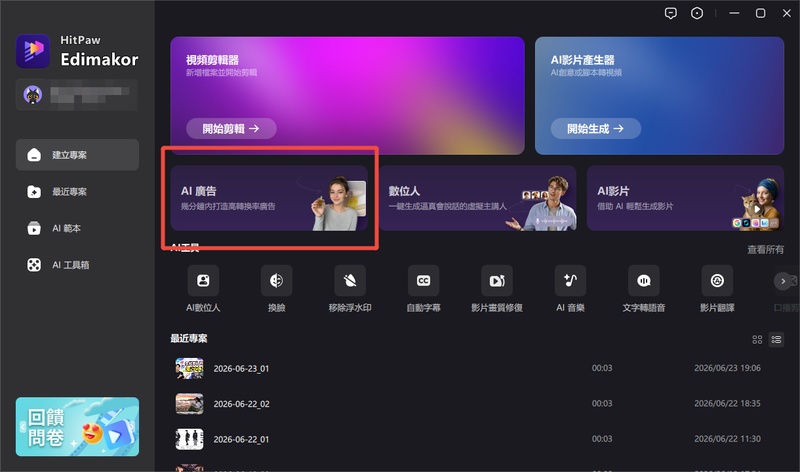Open 最近專案 in the sidebar

tap(77, 192)
